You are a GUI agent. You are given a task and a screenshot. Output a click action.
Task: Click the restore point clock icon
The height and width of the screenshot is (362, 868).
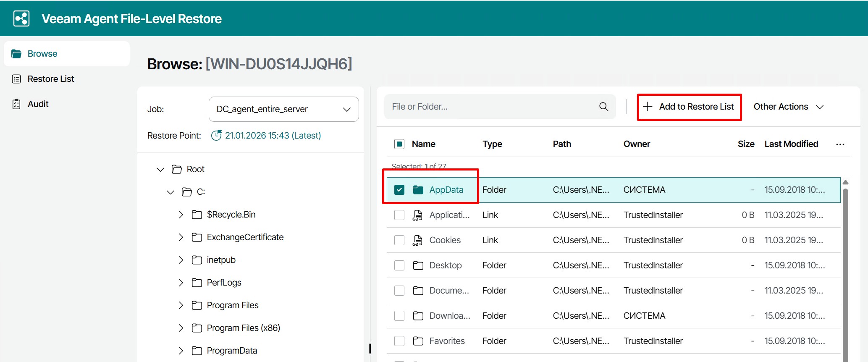point(216,136)
